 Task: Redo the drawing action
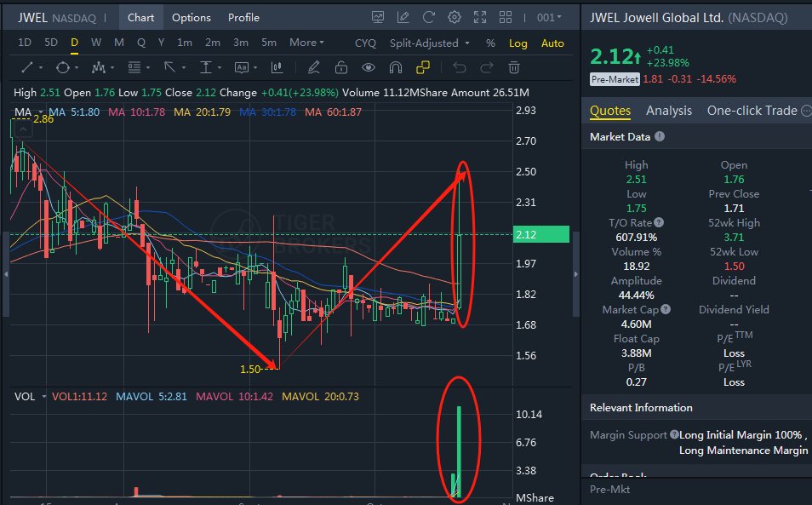pos(486,67)
